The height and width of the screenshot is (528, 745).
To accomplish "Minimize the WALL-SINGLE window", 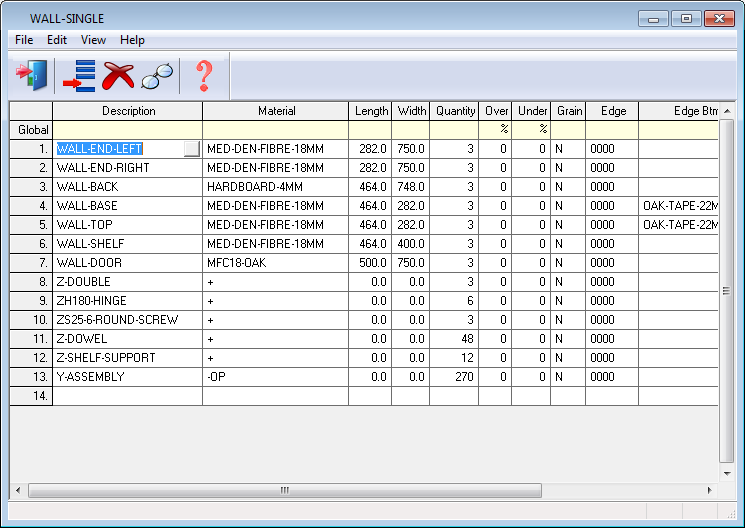I will (x=653, y=19).
